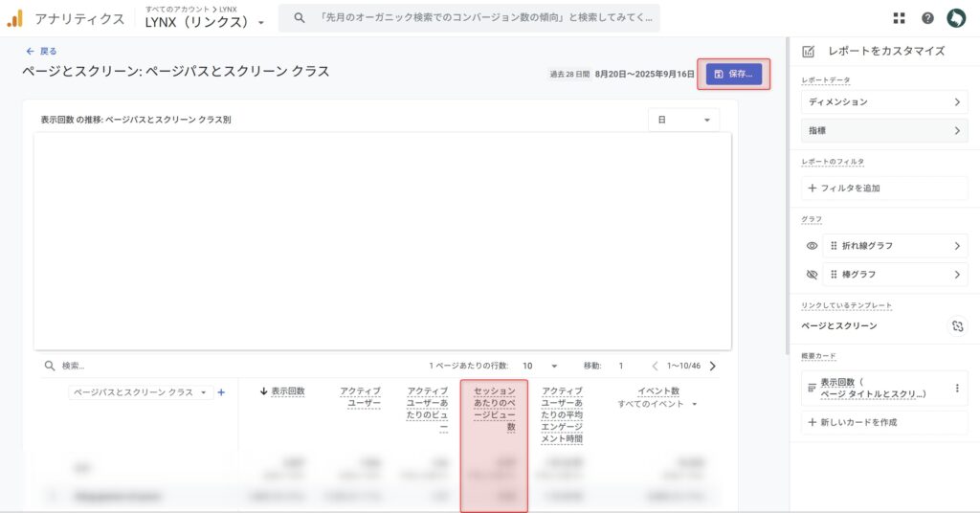Screen dimensions: 980x513
Task: Open the 日 granularity dropdown
Action: (683, 120)
